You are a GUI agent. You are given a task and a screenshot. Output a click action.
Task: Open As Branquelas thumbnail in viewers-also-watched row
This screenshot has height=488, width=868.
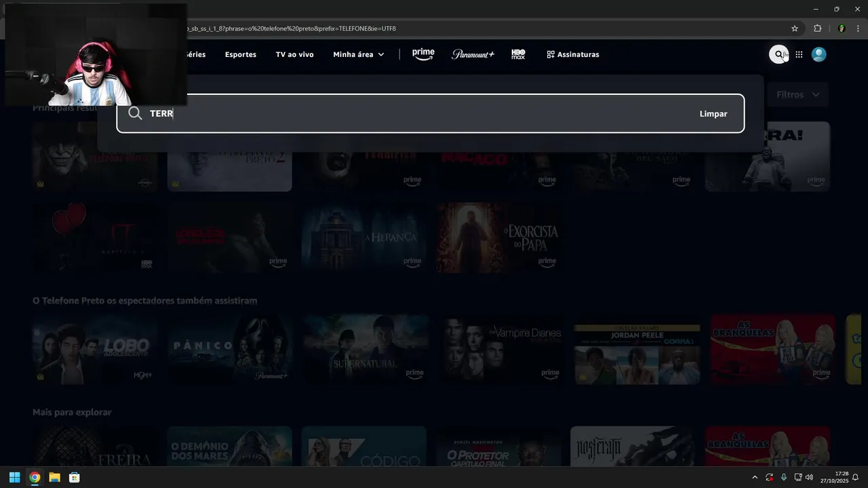click(x=772, y=349)
